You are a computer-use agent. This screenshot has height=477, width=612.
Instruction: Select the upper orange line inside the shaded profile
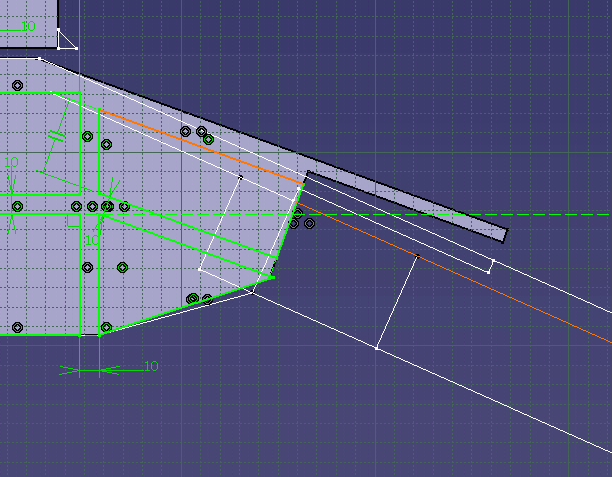[201, 147]
